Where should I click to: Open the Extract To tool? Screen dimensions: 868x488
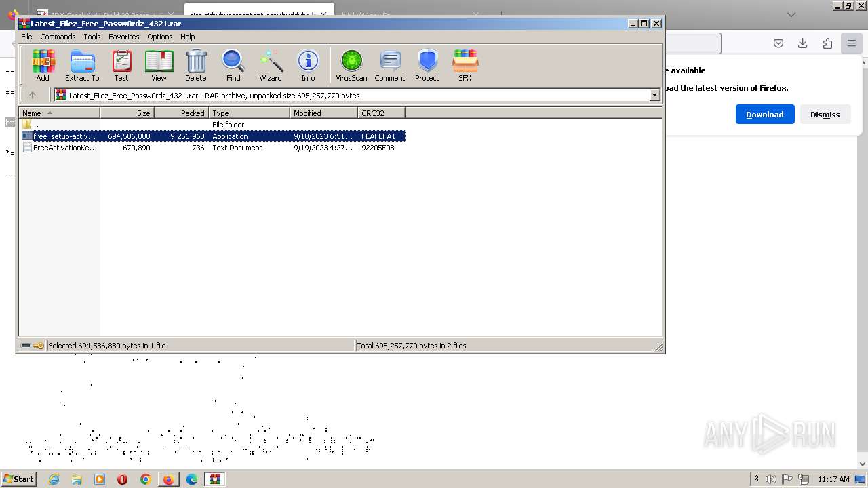[82, 66]
